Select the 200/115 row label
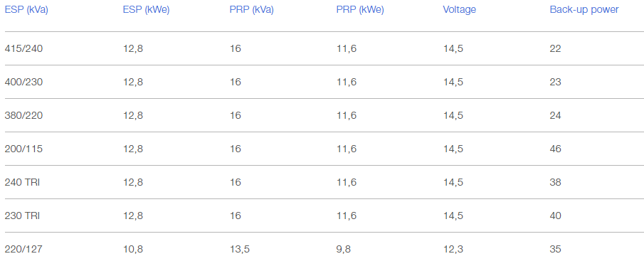 pos(23,149)
